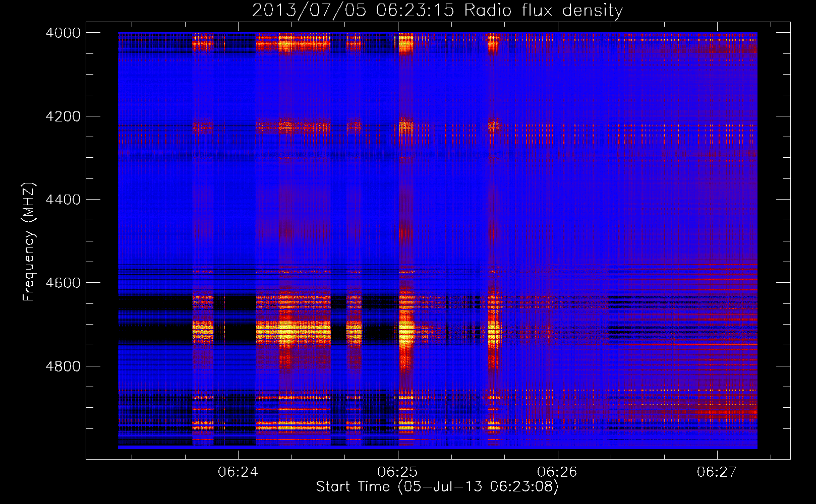
Task: Click the '4000' frequency axis label
Action: click(63, 33)
